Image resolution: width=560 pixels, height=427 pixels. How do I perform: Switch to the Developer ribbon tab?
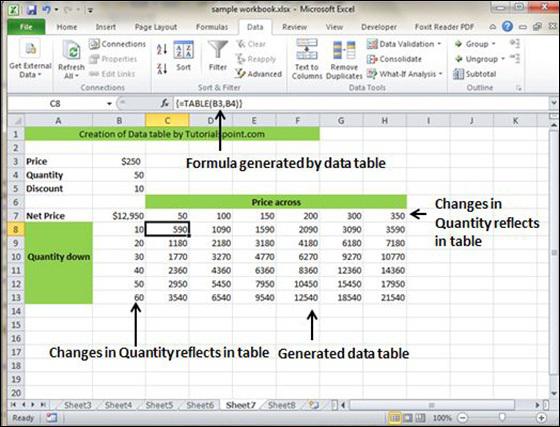point(379,27)
